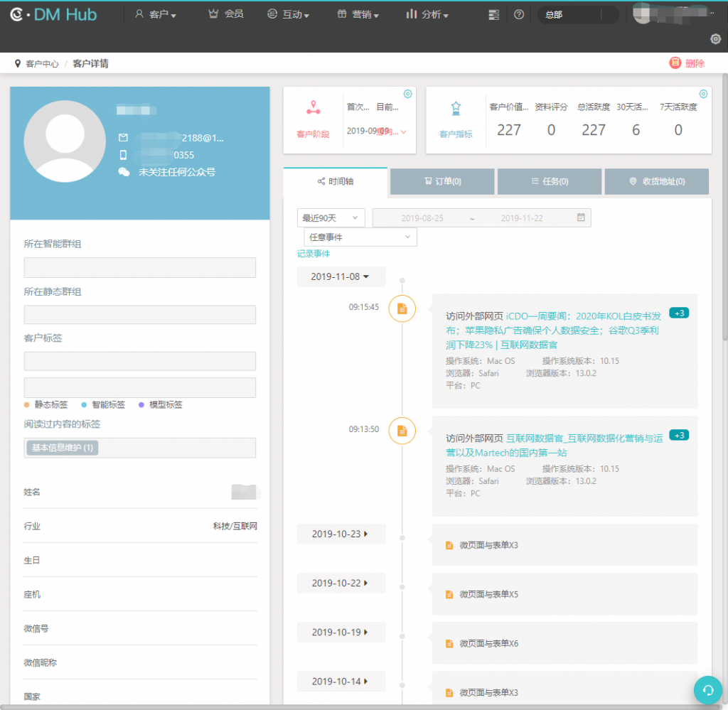Screen dimensions: 728x710
Task: Open the 营销 menu in the navbar
Action: pyautogui.click(x=358, y=15)
